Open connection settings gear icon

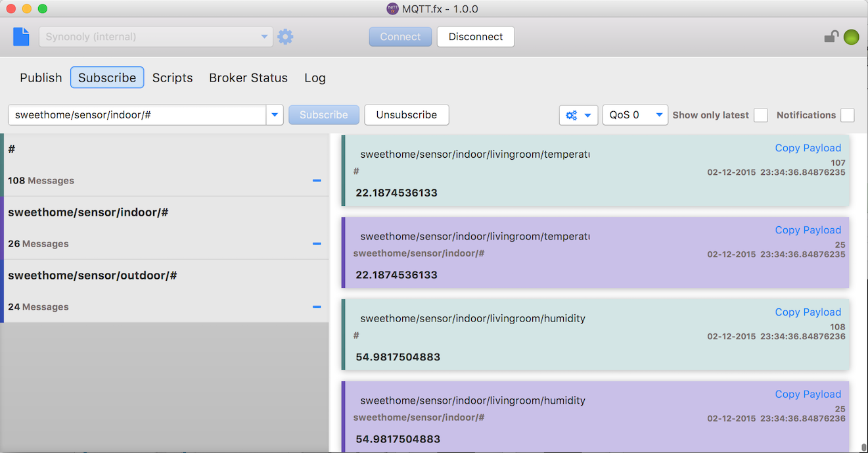pos(285,37)
